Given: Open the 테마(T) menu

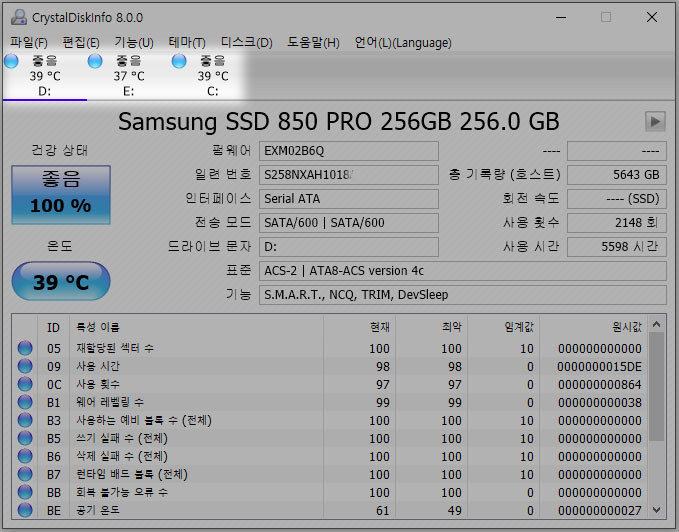Looking at the screenshot, I should click(187, 42).
